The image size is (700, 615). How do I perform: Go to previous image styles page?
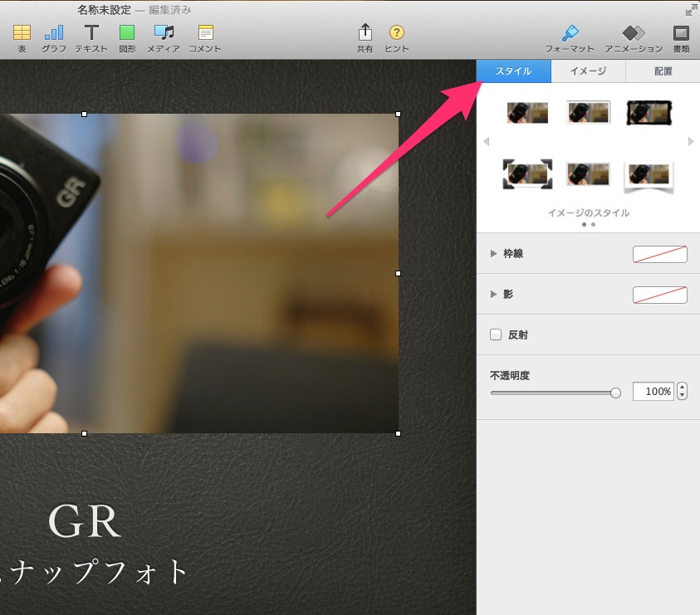[x=487, y=141]
